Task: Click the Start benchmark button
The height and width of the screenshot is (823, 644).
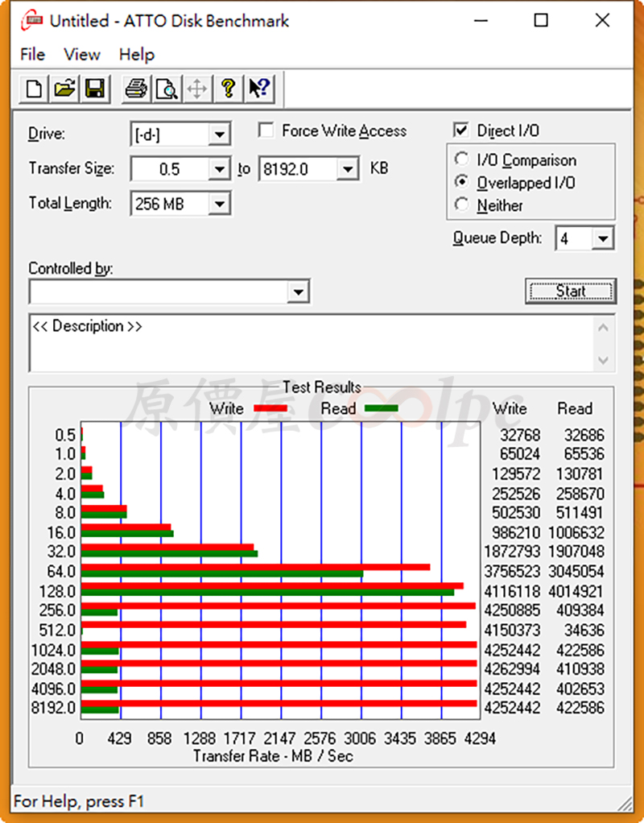Action: pos(571,291)
